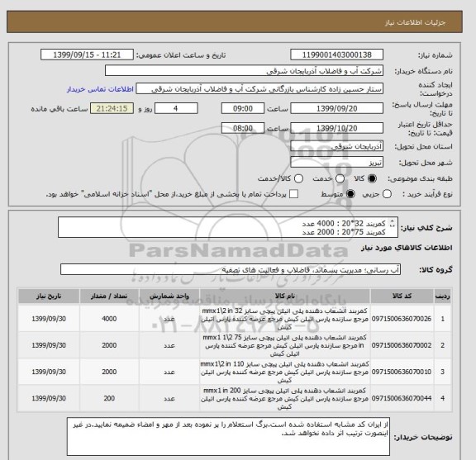Toggle the Islamic treasury payment checkbox
The height and width of the screenshot is (460, 476).
coord(293,194)
